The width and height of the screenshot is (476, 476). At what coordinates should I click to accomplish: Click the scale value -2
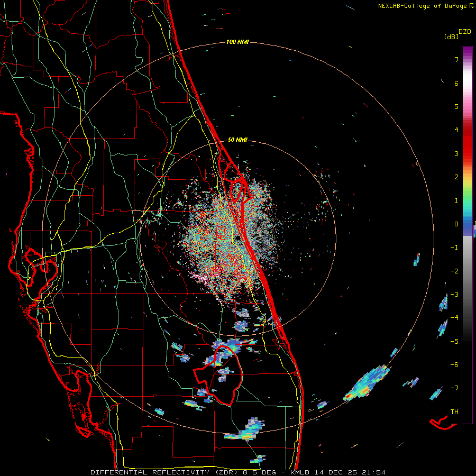pos(454,271)
